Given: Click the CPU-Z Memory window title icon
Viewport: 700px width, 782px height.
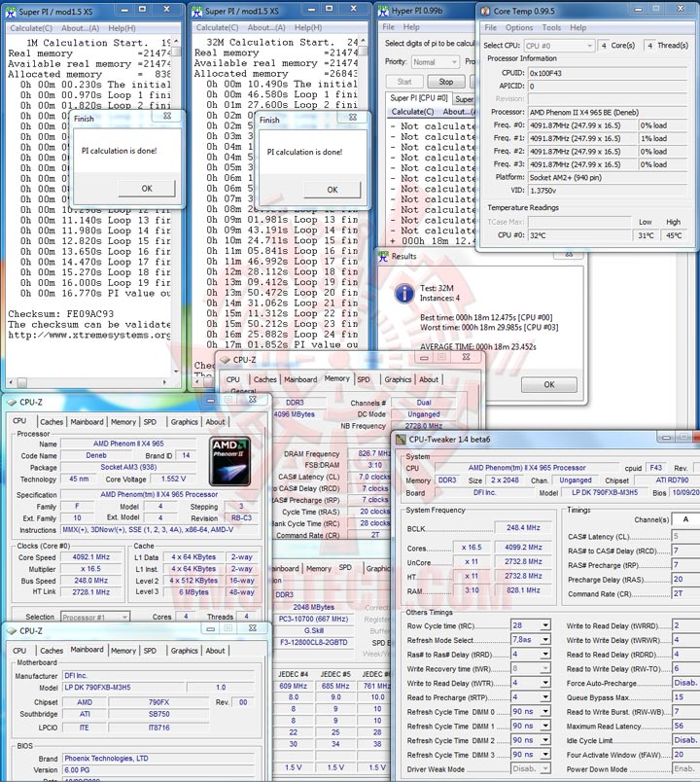Looking at the screenshot, I should (x=225, y=360).
